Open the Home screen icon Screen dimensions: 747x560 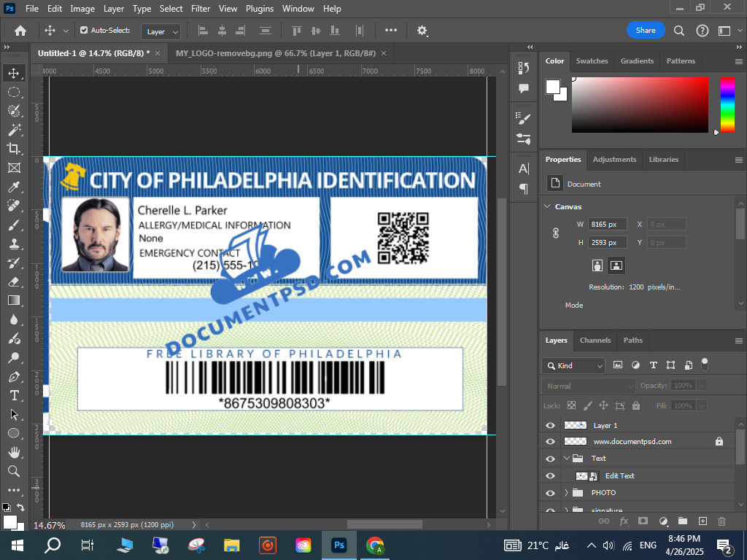pyautogui.click(x=20, y=31)
